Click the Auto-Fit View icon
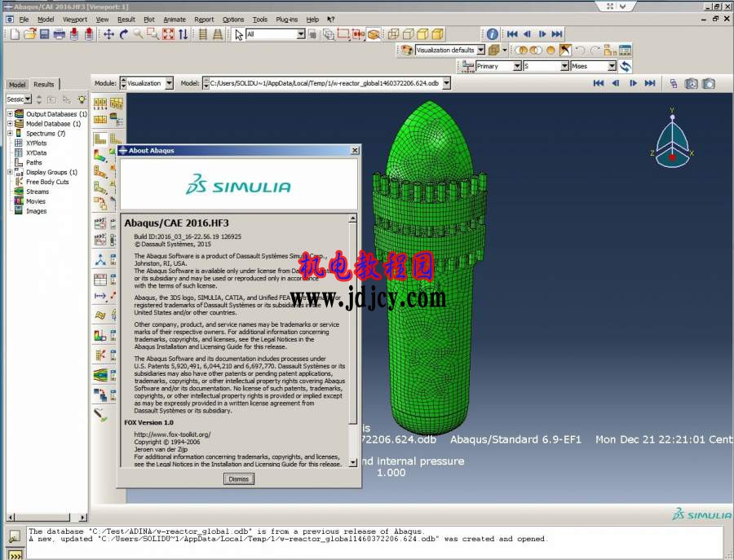 [x=168, y=34]
